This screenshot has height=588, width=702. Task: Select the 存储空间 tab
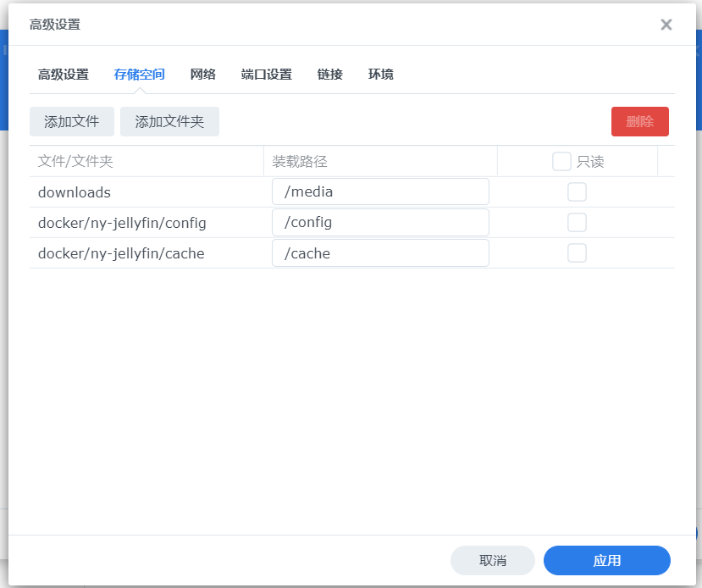click(139, 75)
